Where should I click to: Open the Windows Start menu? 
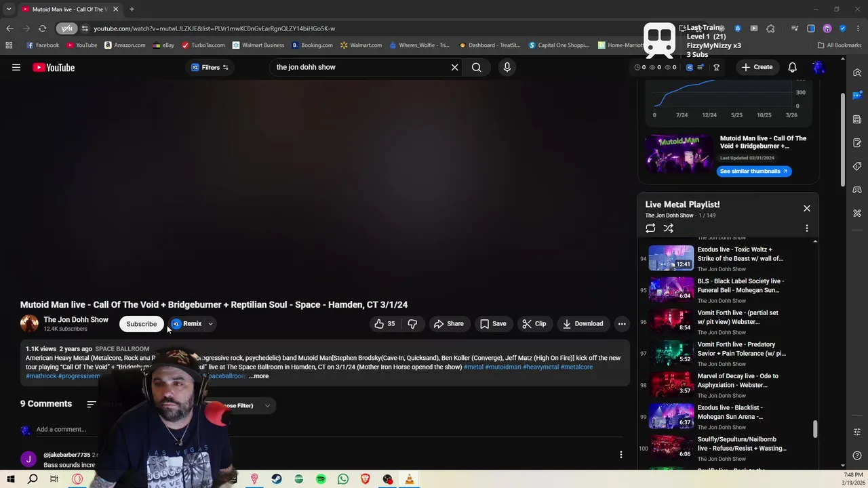pyautogui.click(x=10, y=479)
